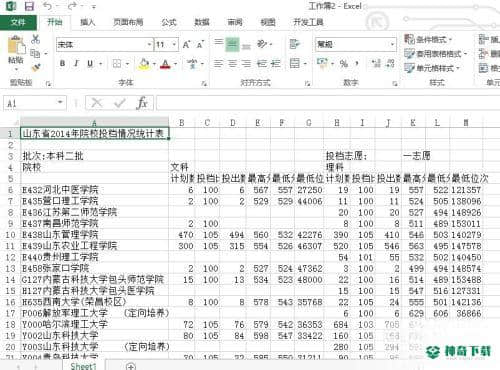This screenshot has height=370, width=500.
Task: Click the Increase Font Size icon
Action: (x=186, y=44)
